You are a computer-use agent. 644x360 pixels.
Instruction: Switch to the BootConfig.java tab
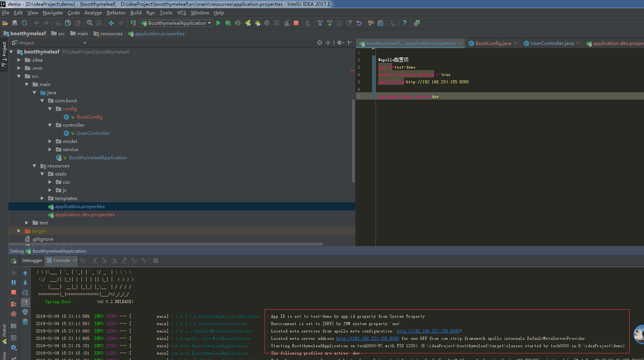click(x=493, y=43)
